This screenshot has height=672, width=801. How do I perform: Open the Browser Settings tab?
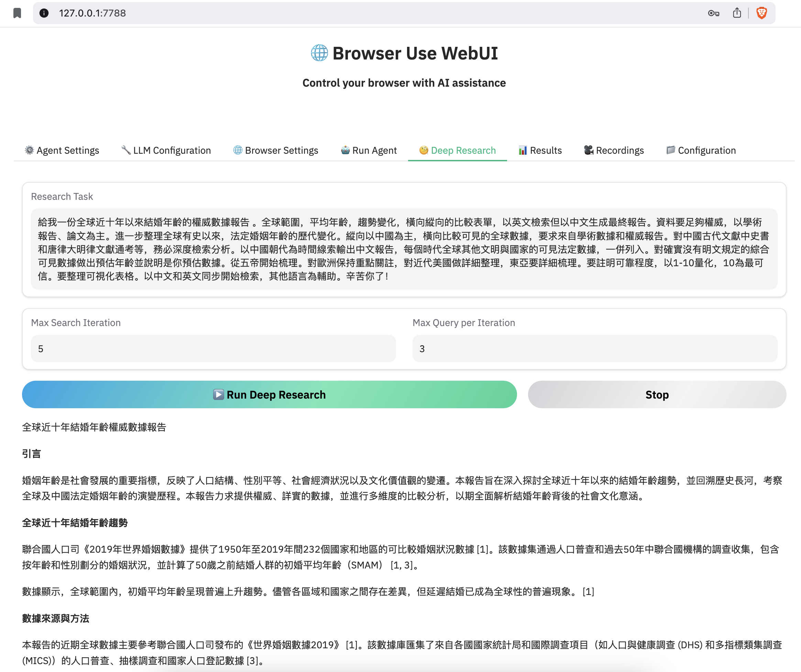(276, 150)
